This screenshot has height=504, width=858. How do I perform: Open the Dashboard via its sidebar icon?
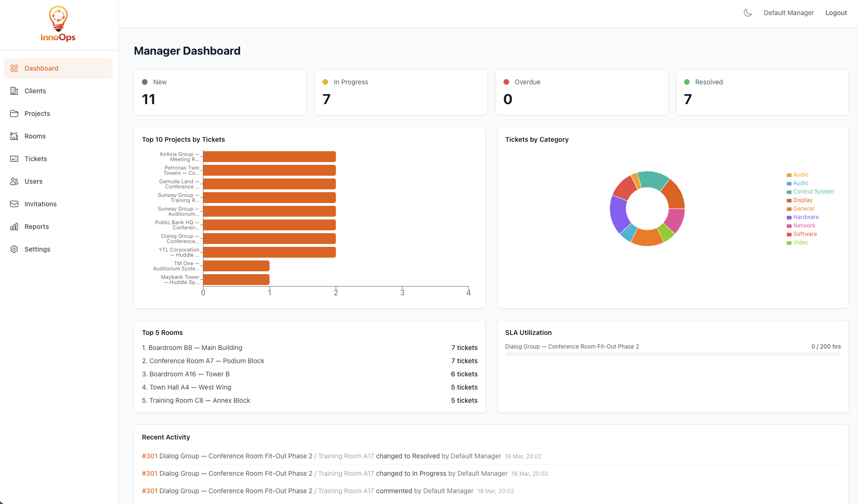pyautogui.click(x=14, y=68)
